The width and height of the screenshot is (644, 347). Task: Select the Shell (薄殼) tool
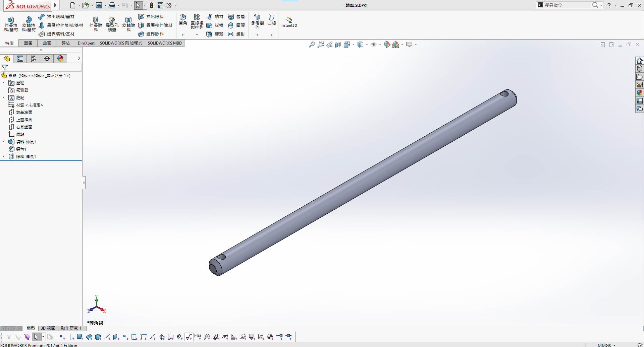(x=215, y=34)
